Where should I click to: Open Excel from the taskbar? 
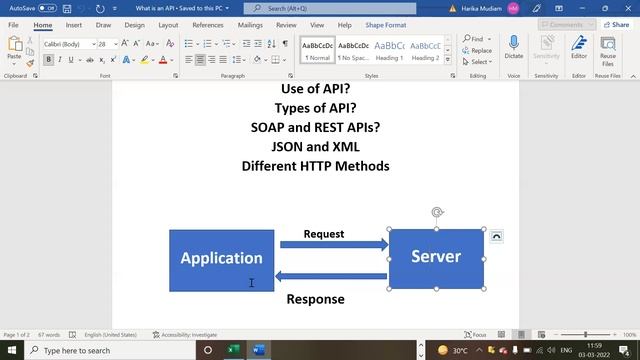coord(233,350)
